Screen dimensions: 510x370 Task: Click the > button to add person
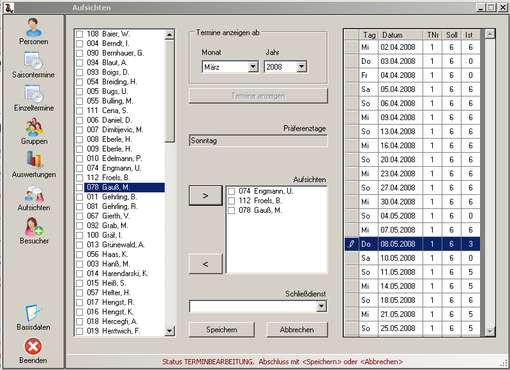(x=206, y=196)
